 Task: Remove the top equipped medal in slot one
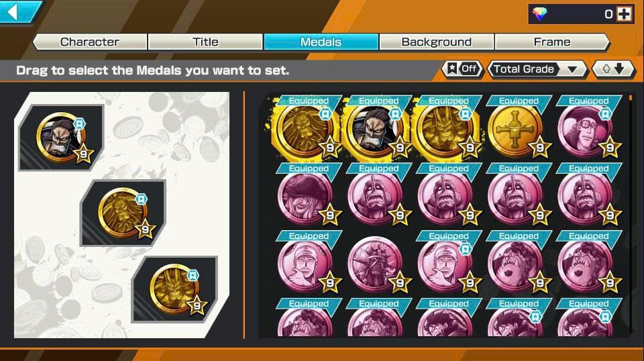click(x=62, y=138)
